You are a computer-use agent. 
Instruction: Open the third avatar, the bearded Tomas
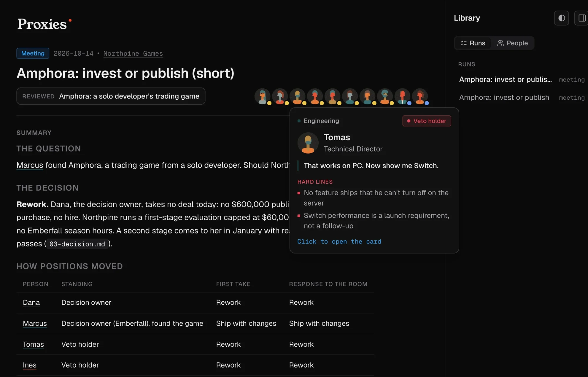click(x=298, y=96)
